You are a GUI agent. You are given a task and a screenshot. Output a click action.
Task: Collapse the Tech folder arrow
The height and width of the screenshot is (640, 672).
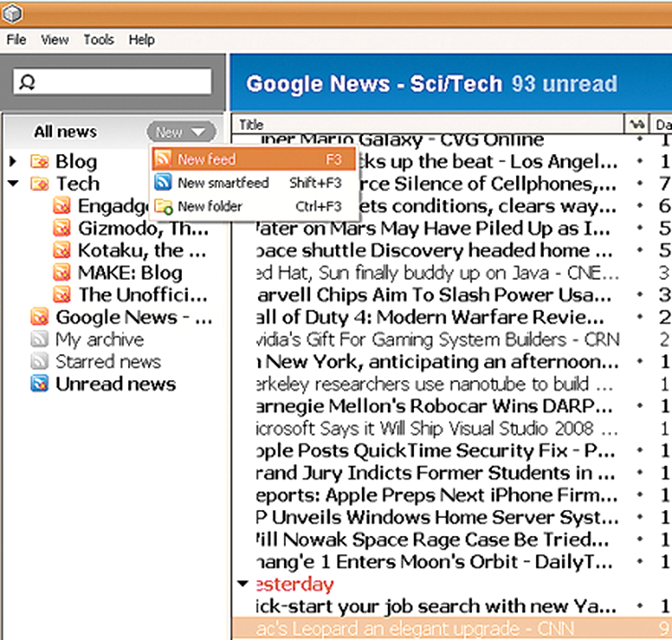click(x=13, y=184)
